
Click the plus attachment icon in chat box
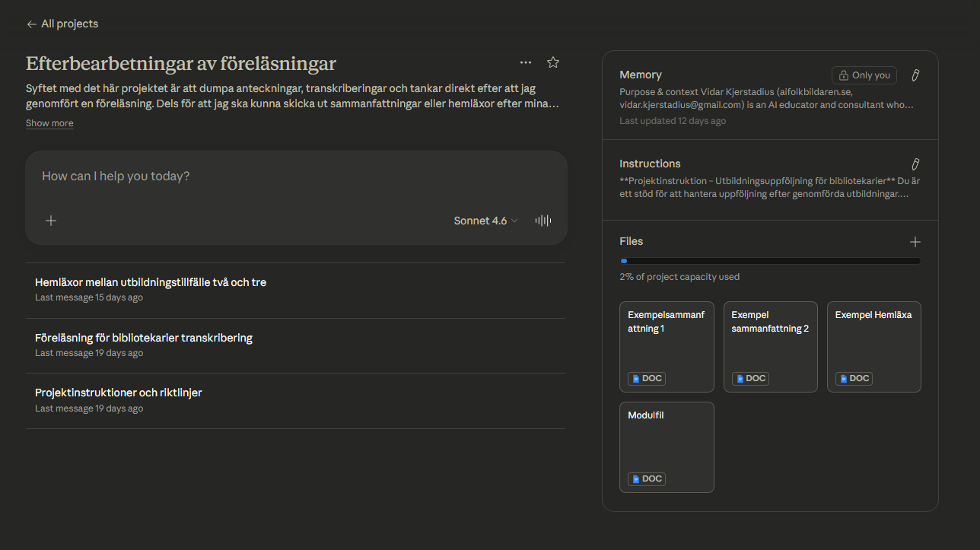(51, 221)
